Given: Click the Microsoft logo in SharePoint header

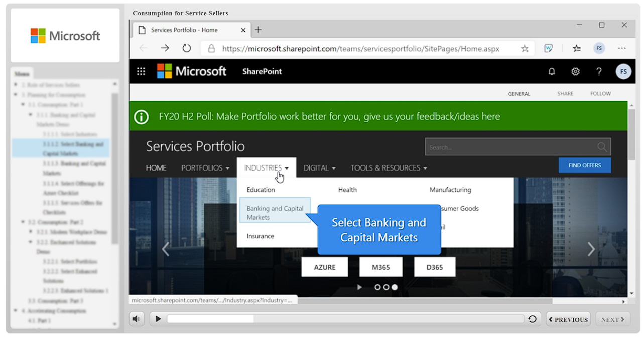Looking at the screenshot, I should [x=192, y=71].
